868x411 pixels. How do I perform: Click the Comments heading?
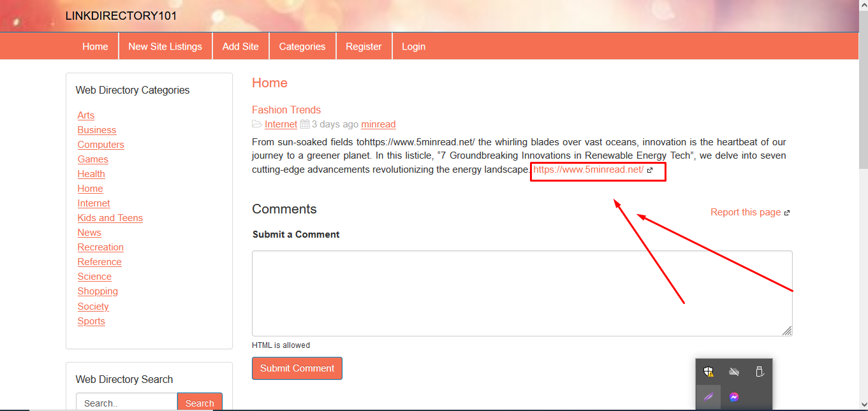coord(284,209)
